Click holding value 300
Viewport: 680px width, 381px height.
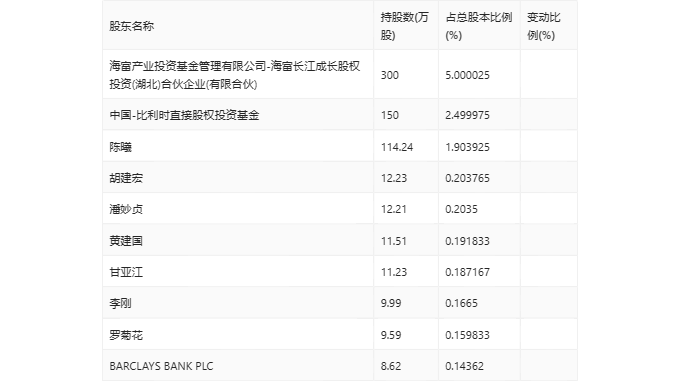[x=389, y=75]
